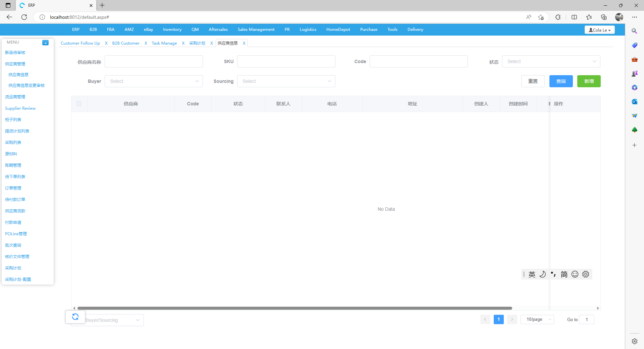Open the Buyer Select dropdown
Viewport: 644px width, 349px height.
[154, 81]
